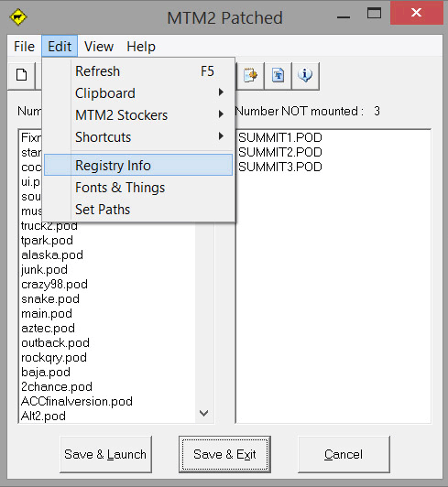Open the File menu
The image size is (448, 487).
24,47
